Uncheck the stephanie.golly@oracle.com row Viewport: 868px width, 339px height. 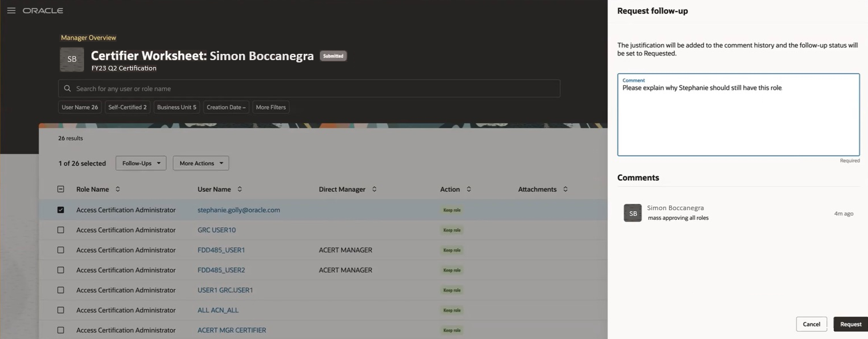[61, 209]
